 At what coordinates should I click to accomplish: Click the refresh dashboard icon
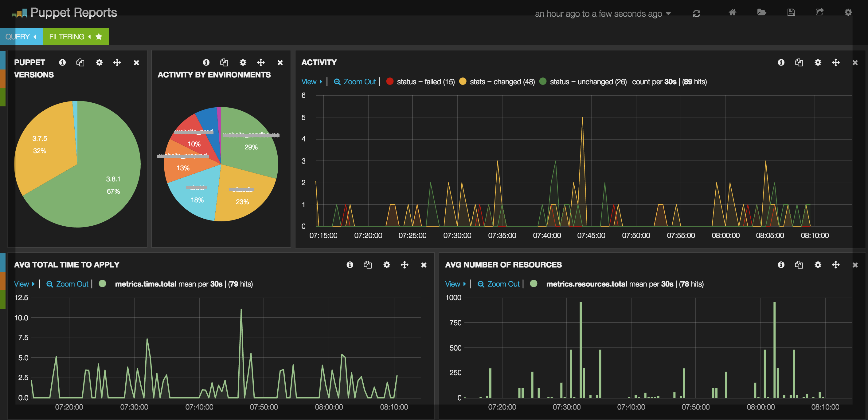pyautogui.click(x=696, y=14)
